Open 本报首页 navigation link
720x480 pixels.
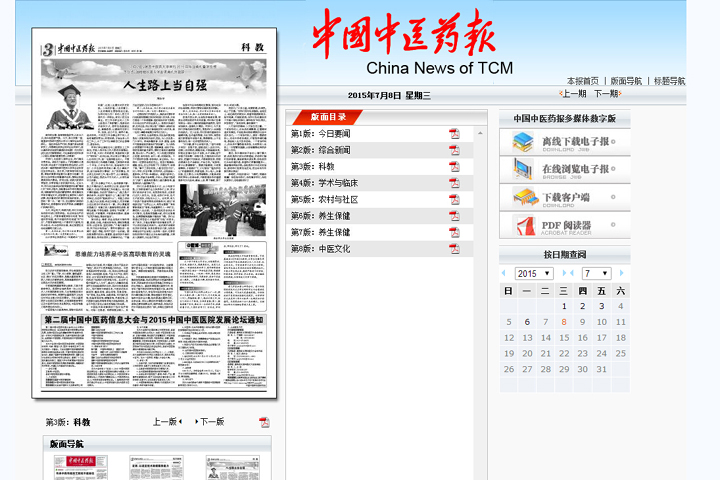(x=583, y=81)
